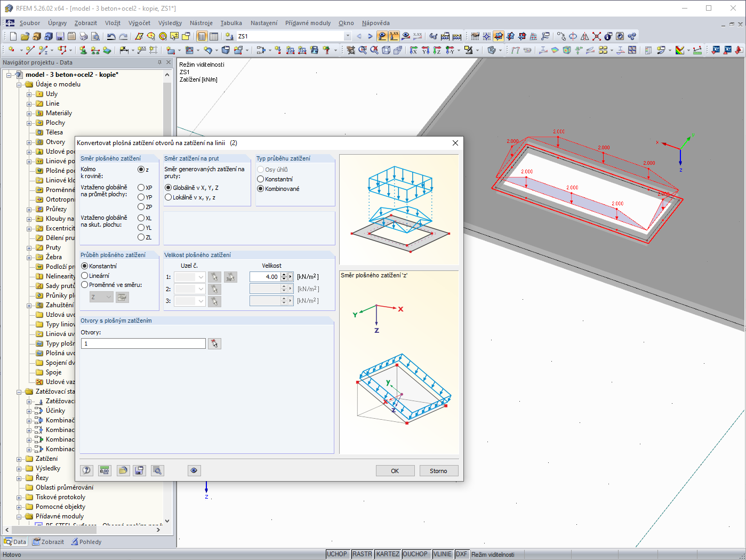Expand the Zatížení tree node
This screenshot has height=560, width=746.
click(x=19, y=459)
